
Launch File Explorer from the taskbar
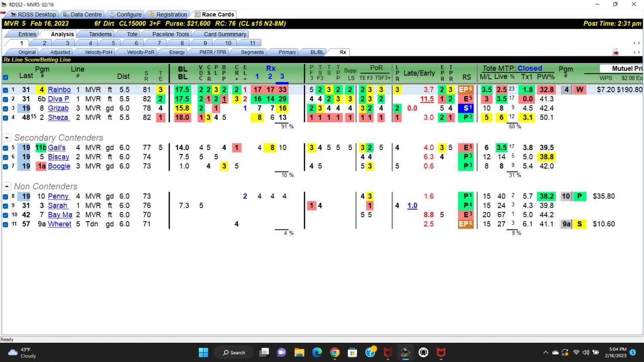point(299,353)
